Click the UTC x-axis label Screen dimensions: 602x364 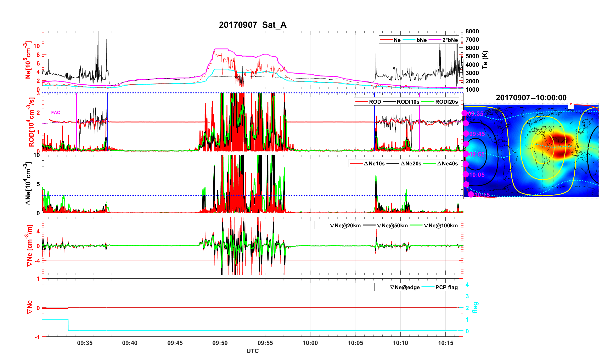[x=252, y=351]
